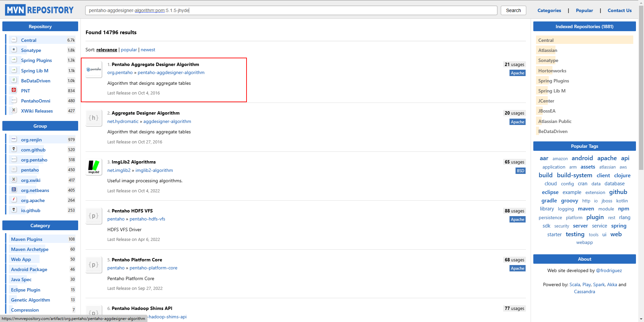This screenshot has height=322, width=644.
Task: Click the ImgLib2 logo thumbnail
Action: (94, 167)
